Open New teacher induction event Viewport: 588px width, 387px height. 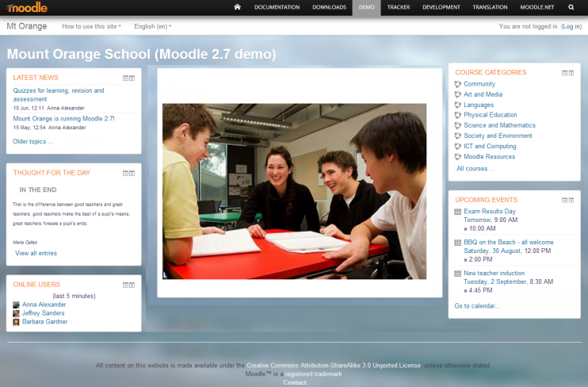(494, 273)
